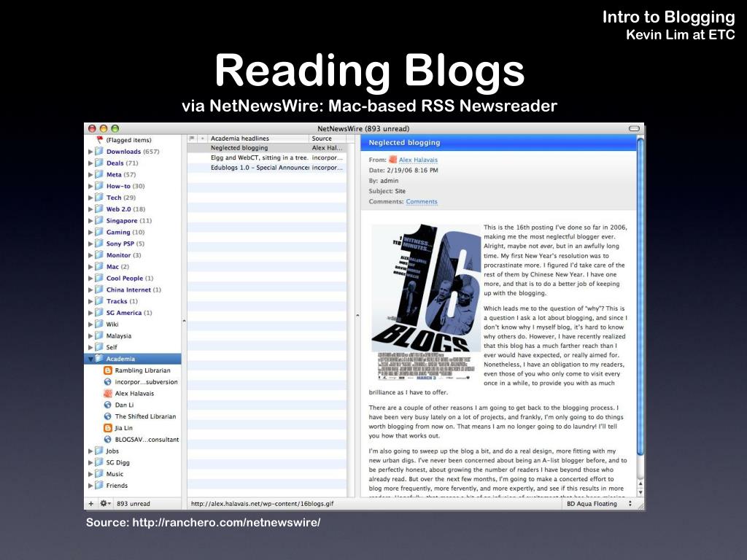
Task: Open the Comments link
Action: [422, 201]
